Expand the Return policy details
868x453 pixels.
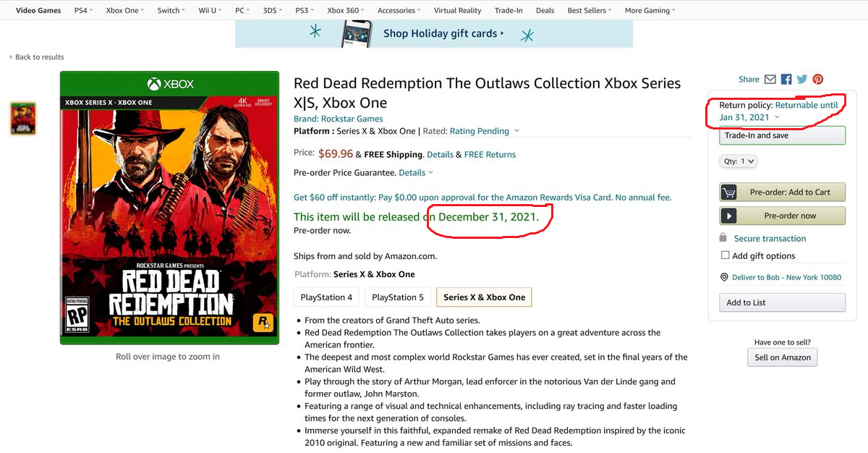(775, 117)
